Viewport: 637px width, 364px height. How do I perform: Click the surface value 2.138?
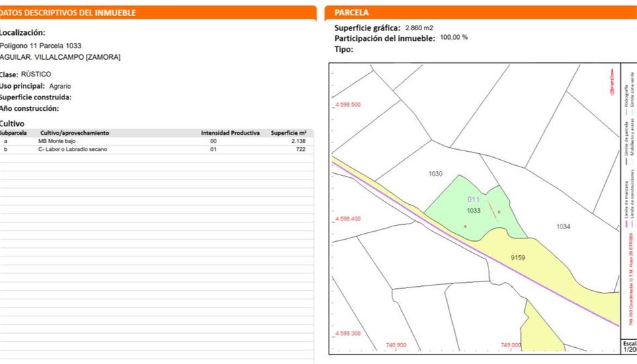pyautogui.click(x=298, y=141)
